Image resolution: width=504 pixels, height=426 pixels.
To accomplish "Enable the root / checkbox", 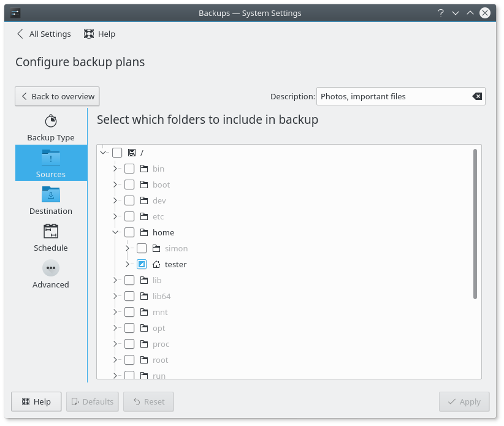I will (117, 153).
